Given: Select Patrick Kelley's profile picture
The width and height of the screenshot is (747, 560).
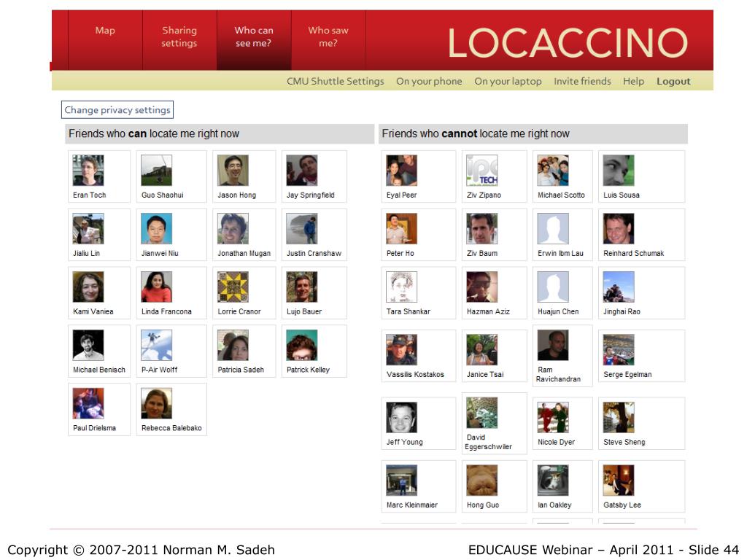Looking at the screenshot, I should pyautogui.click(x=301, y=345).
